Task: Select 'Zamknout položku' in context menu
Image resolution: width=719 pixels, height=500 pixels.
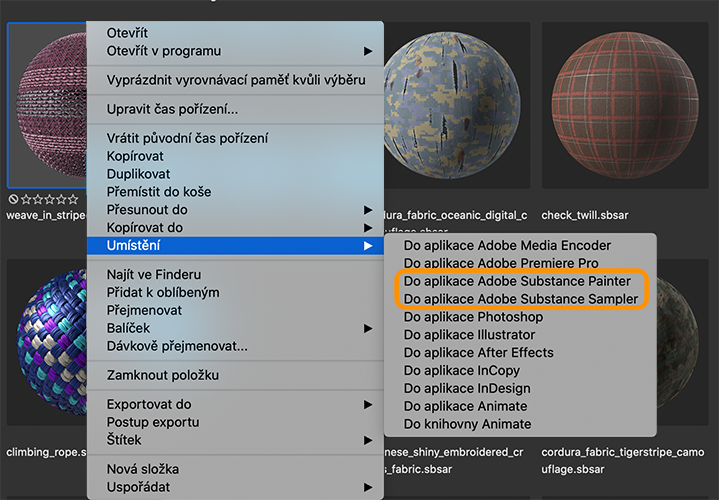Action: pyautogui.click(x=163, y=375)
